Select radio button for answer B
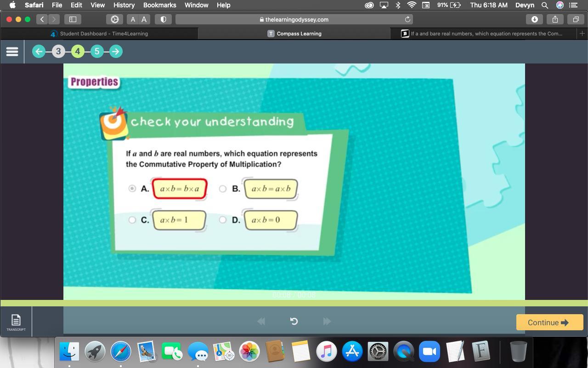588x368 pixels. pyautogui.click(x=223, y=189)
